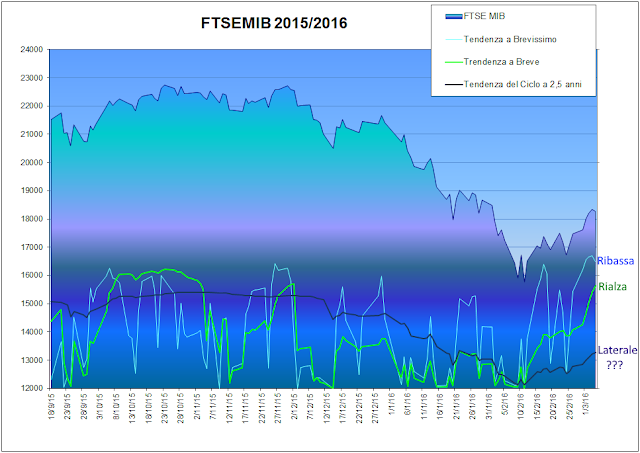Click the 16/1/16 date label
Screen dimensions: 640x453
click(x=439, y=408)
